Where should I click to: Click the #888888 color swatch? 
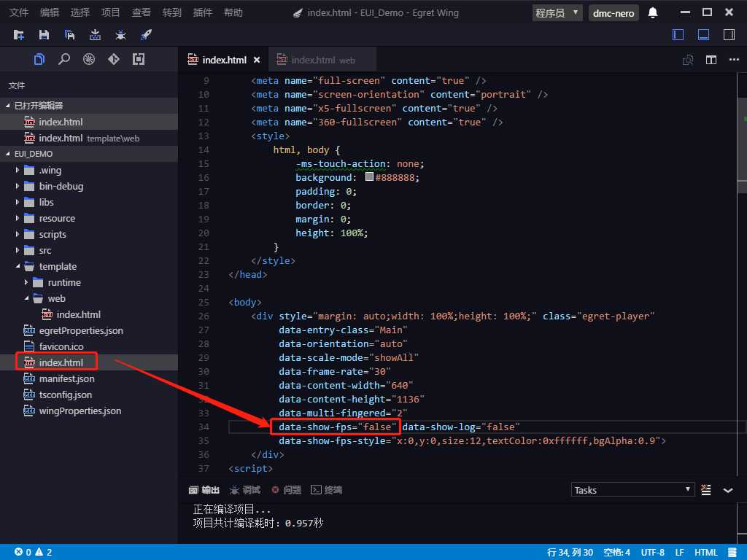coord(369,176)
